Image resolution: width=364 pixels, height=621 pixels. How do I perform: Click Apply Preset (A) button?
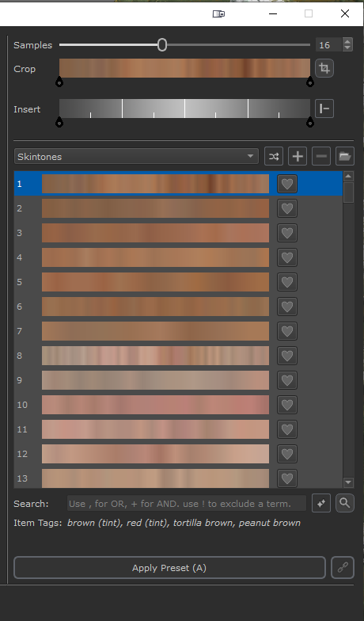coord(169,567)
